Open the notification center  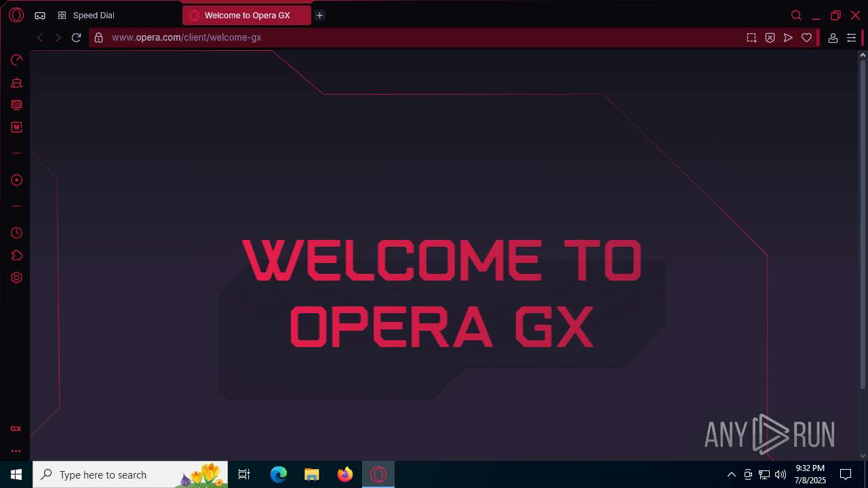pos(846,474)
